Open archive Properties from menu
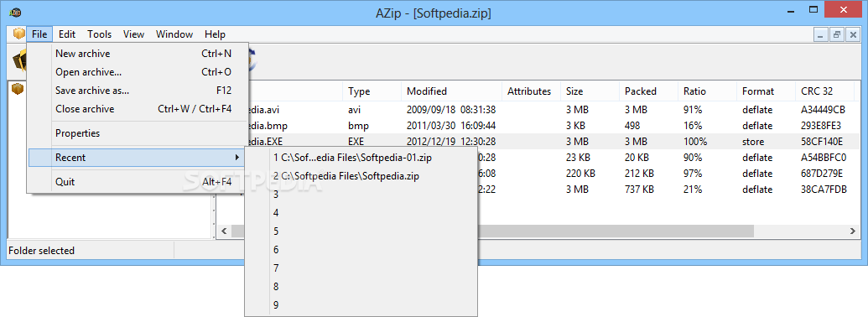 tap(138, 133)
